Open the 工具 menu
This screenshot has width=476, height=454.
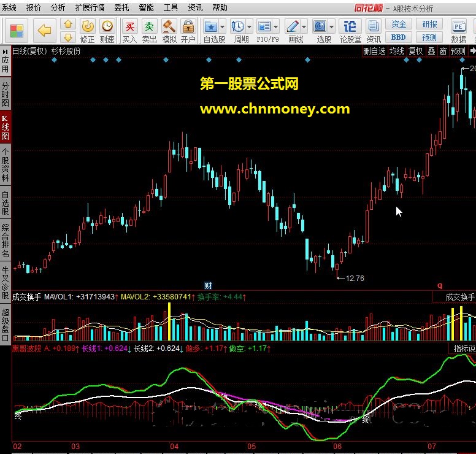click(171, 7)
